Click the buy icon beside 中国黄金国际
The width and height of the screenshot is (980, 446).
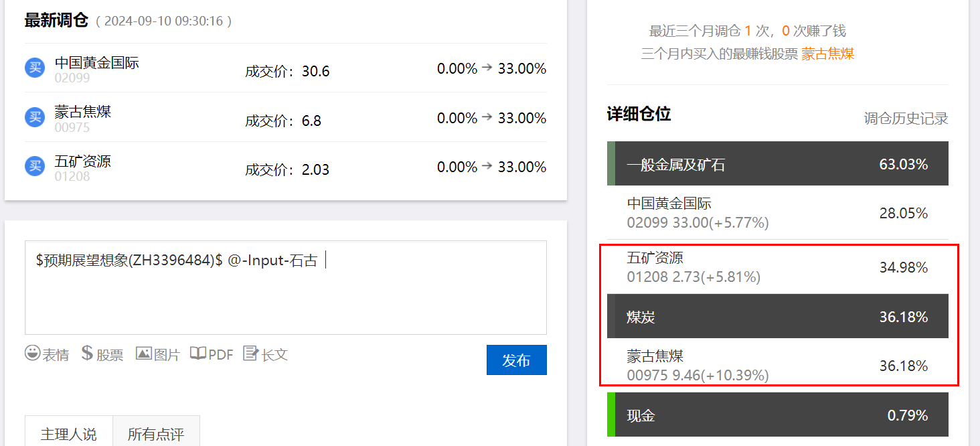[x=35, y=68]
